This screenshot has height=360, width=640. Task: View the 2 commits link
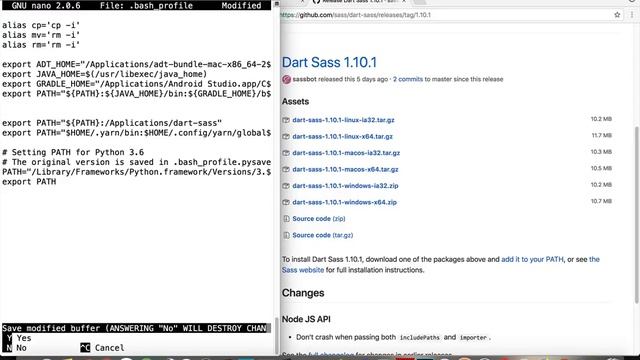pos(408,79)
